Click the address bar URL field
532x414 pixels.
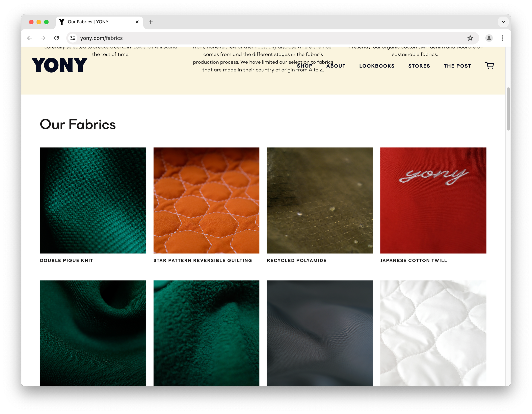tap(268, 38)
